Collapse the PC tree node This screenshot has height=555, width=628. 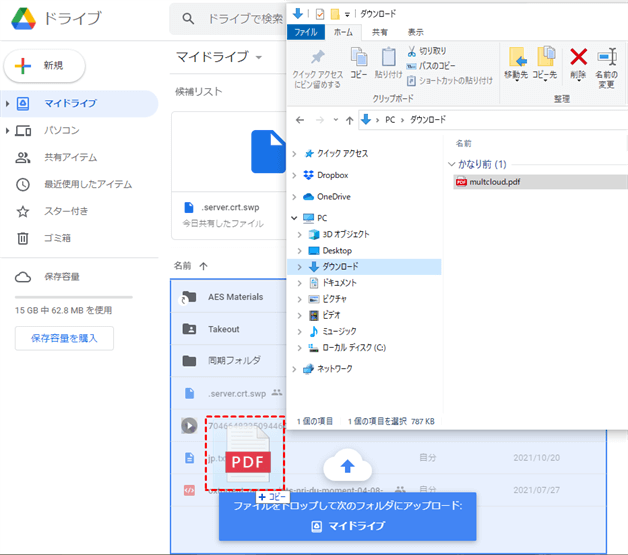click(294, 218)
